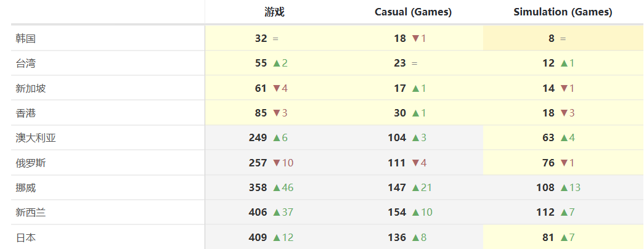This screenshot has height=249, width=644.
Task: Click the green up arrow beside 406
Action: pyautogui.click(x=276, y=213)
